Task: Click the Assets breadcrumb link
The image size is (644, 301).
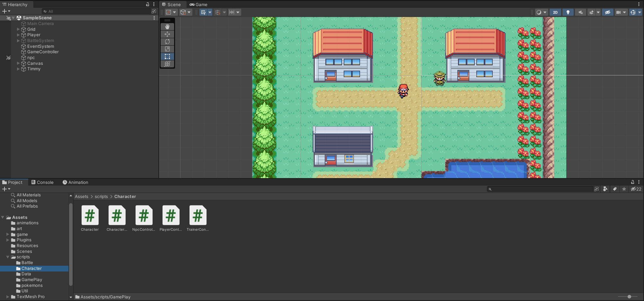Action: pyautogui.click(x=82, y=197)
